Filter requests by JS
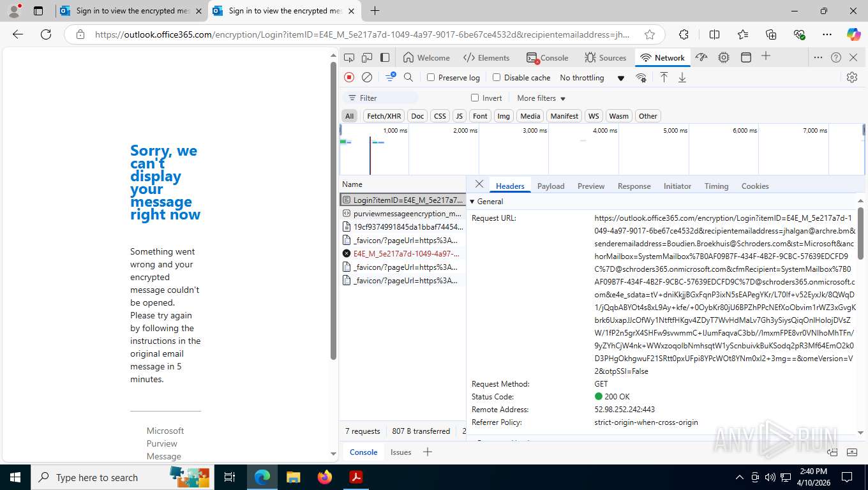The image size is (868, 490). 460,116
